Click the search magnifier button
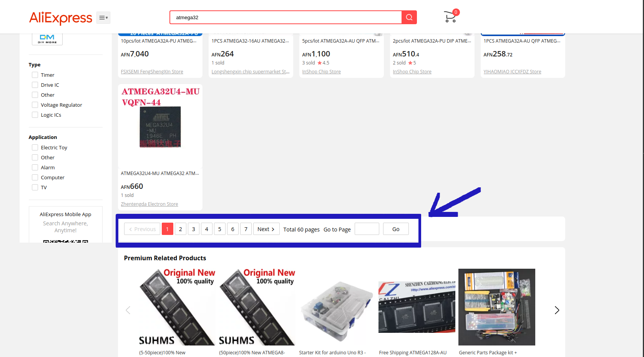This screenshot has height=357, width=644. tap(409, 17)
